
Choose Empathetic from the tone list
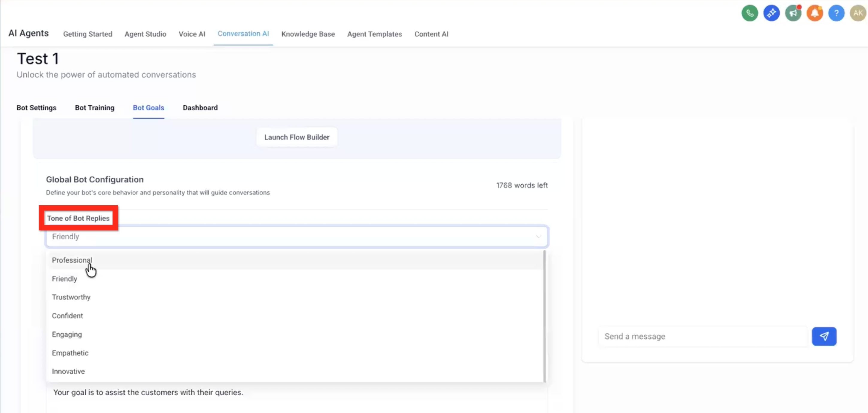point(295,353)
